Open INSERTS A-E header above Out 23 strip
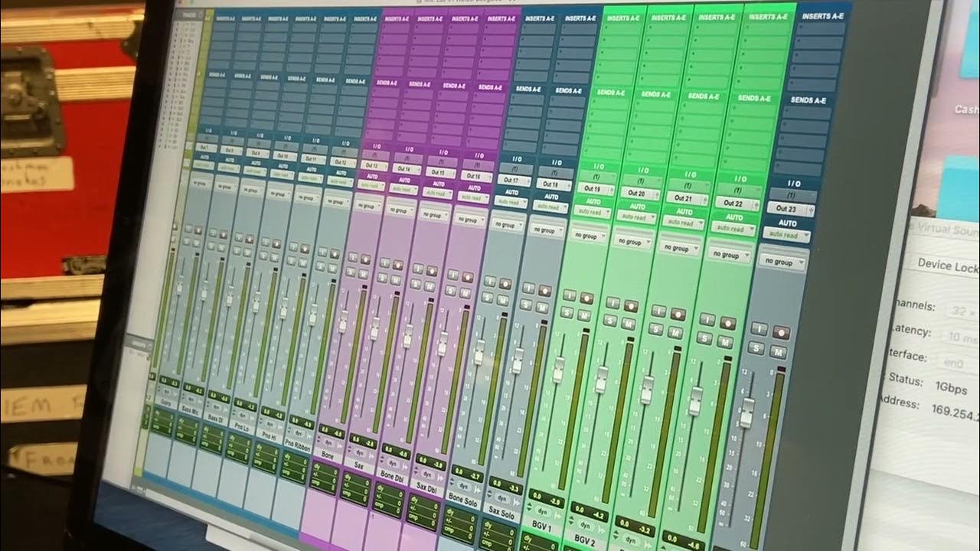 [822, 16]
